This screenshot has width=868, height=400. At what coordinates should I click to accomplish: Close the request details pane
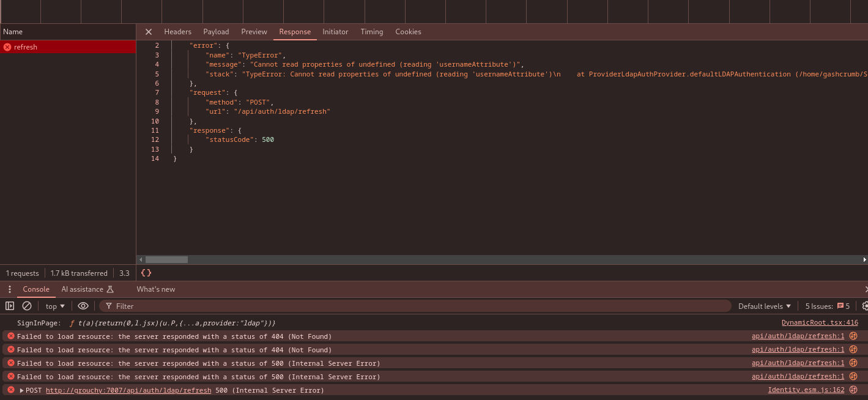(x=148, y=32)
